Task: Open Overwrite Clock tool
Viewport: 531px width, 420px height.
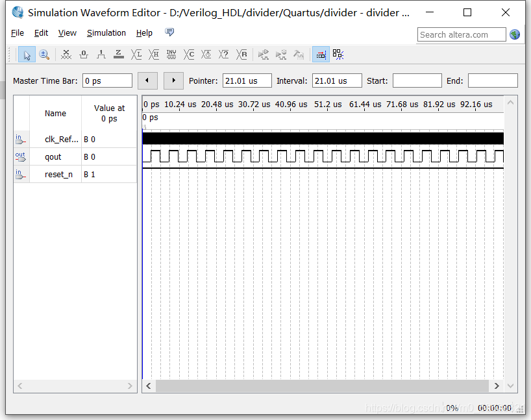Action: click(206, 55)
